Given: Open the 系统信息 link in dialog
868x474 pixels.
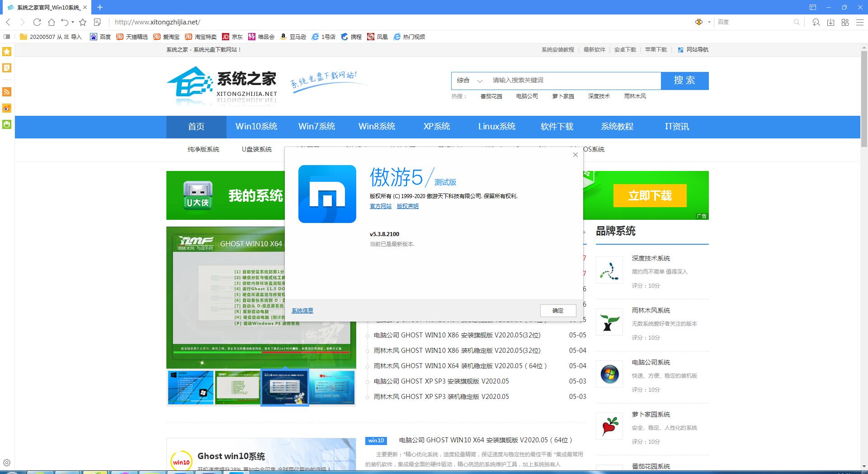Looking at the screenshot, I should coord(302,311).
